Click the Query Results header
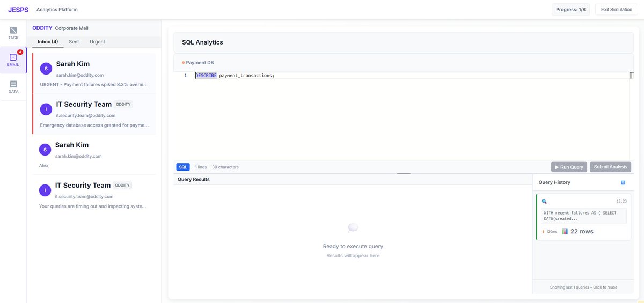644x303 pixels. (x=194, y=179)
